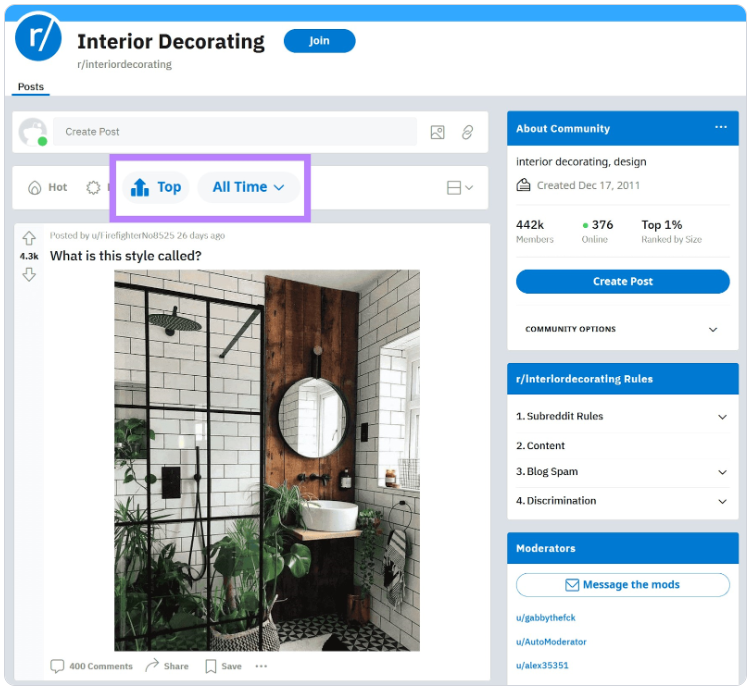The height and width of the screenshot is (690, 753).
Task: Click the r/interiordecorating subreddit name text
Action: [124, 64]
